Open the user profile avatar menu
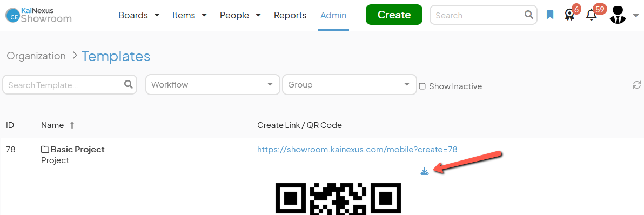This screenshot has width=644, height=215. click(618, 15)
